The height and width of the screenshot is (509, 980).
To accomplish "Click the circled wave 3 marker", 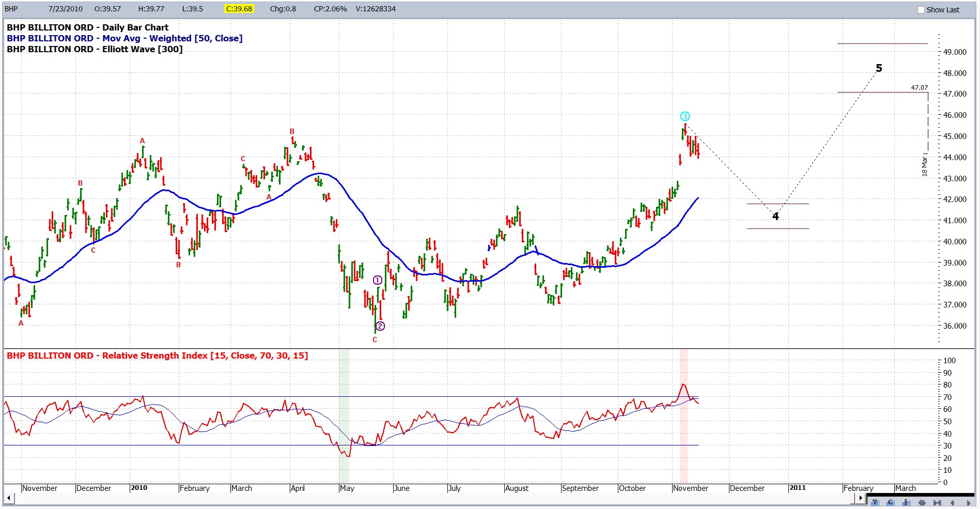I will [x=685, y=116].
